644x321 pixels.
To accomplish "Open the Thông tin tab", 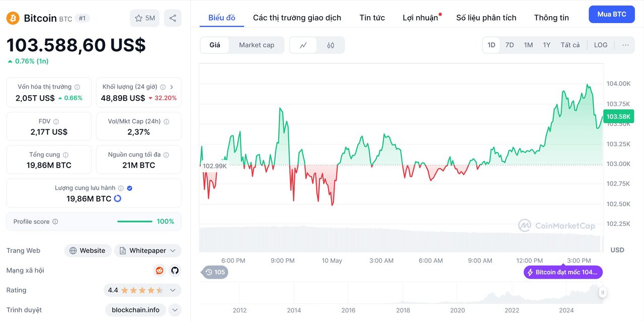I will pyautogui.click(x=551, y=18).
